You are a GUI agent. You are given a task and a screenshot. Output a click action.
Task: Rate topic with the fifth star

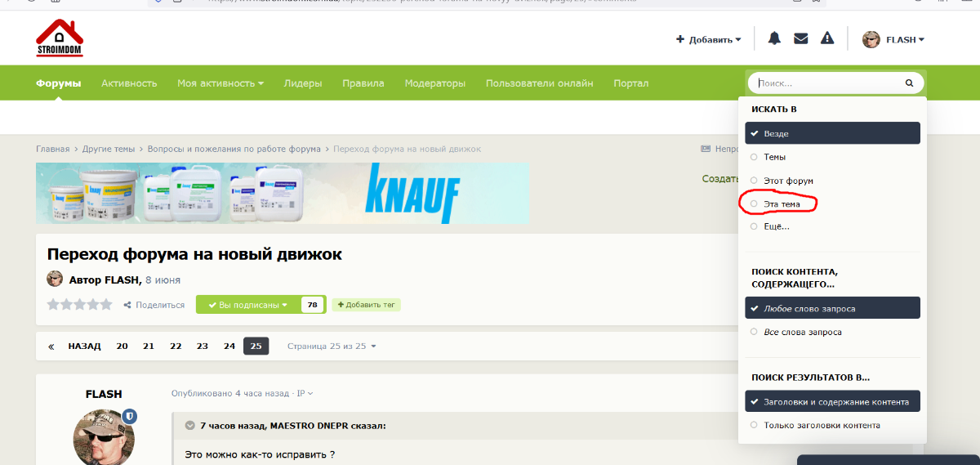click(x=105, y=304)
